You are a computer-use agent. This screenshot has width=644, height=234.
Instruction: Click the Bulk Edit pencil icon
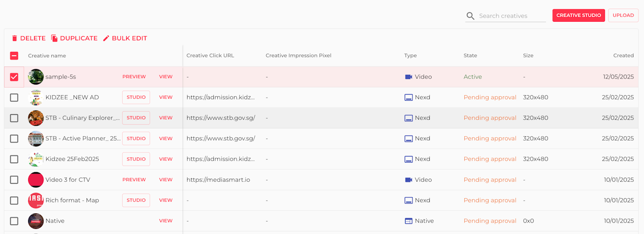tap(106, 38)
